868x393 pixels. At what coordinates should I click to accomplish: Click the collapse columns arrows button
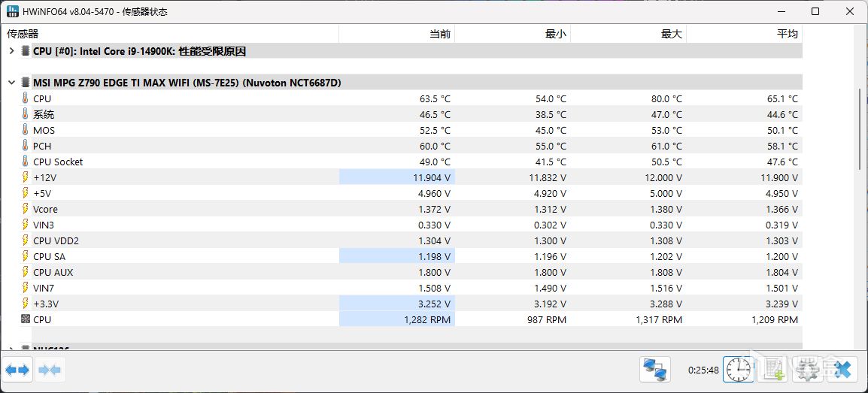pos(50,370)
